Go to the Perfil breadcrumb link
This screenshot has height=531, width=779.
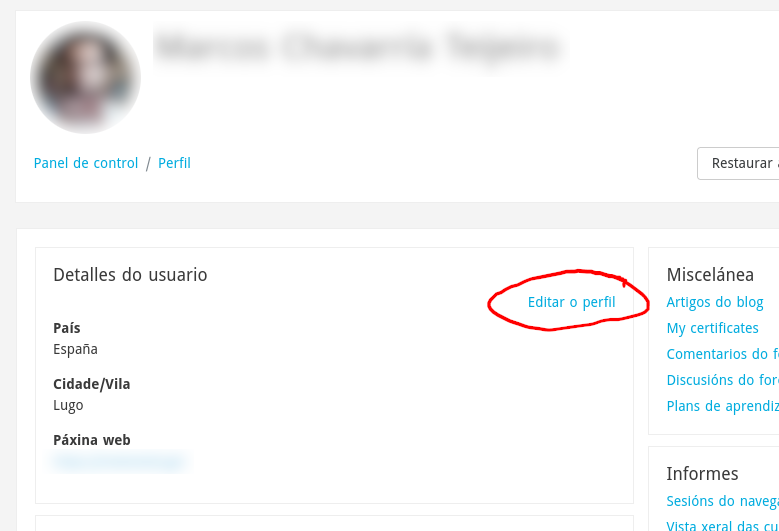174,163
